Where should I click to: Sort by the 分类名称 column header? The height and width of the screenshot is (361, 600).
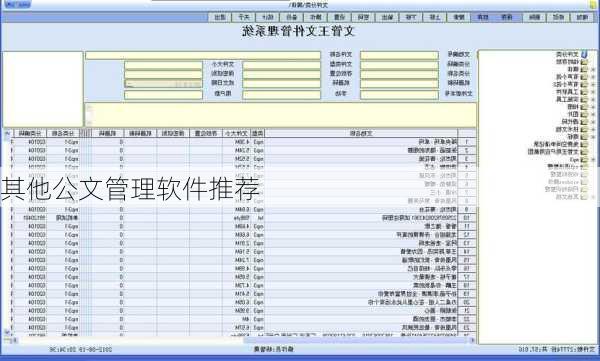63,133
